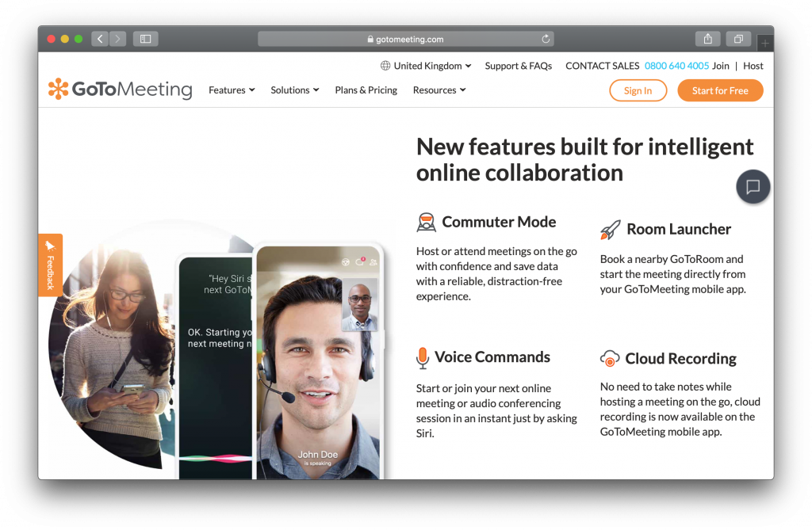
Task: Open the Plans & Pricing page
Action: pos(366,90)
